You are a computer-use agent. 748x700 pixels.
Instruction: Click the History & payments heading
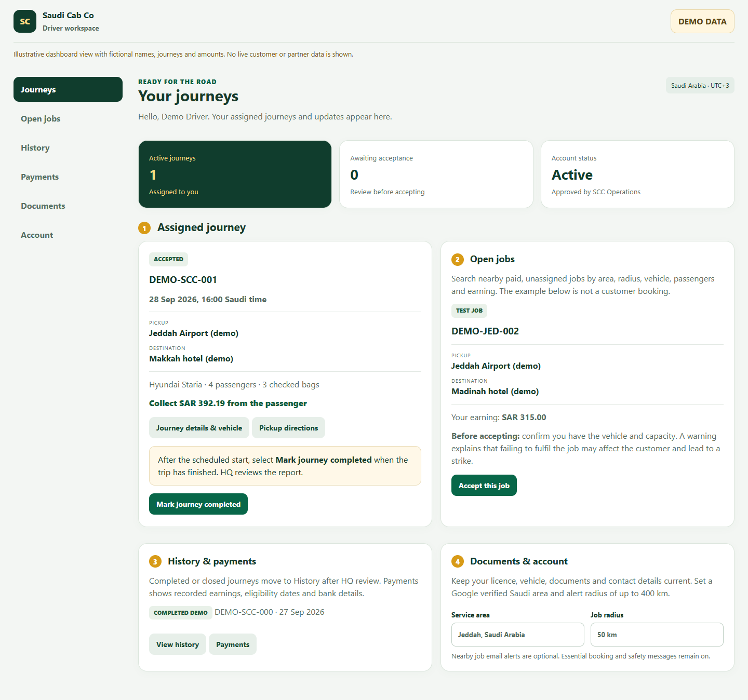click(212, 561)
